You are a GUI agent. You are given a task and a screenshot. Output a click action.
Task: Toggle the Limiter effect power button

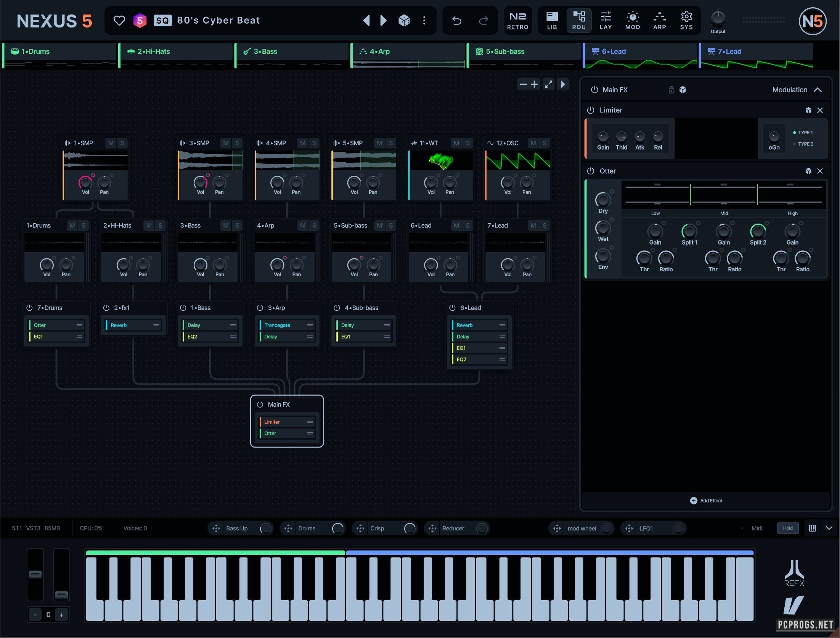click(x=591, y=110)
